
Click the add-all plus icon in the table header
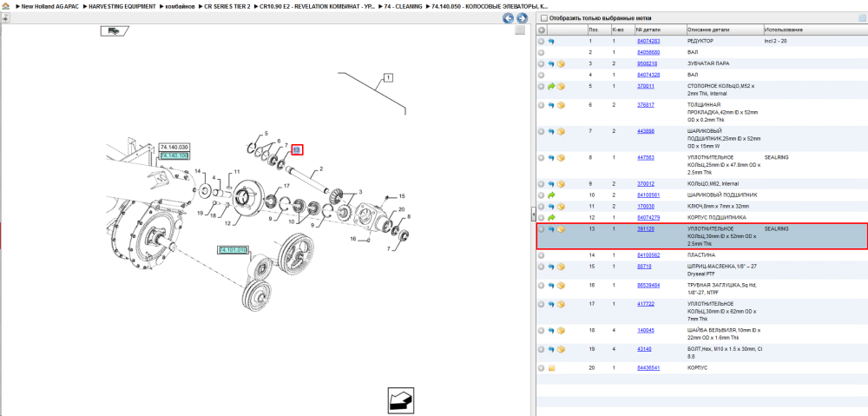[542, 30]
